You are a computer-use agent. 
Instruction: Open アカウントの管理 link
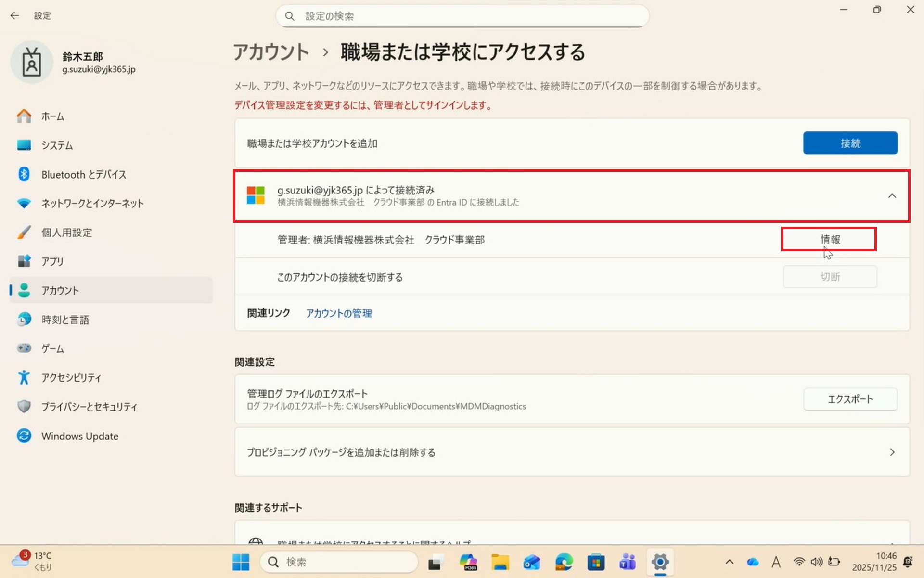339,313
